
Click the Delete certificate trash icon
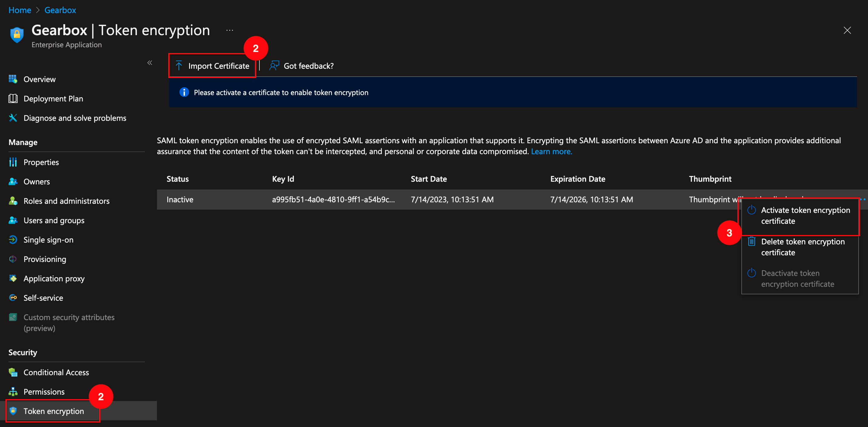tap(751, 241)
